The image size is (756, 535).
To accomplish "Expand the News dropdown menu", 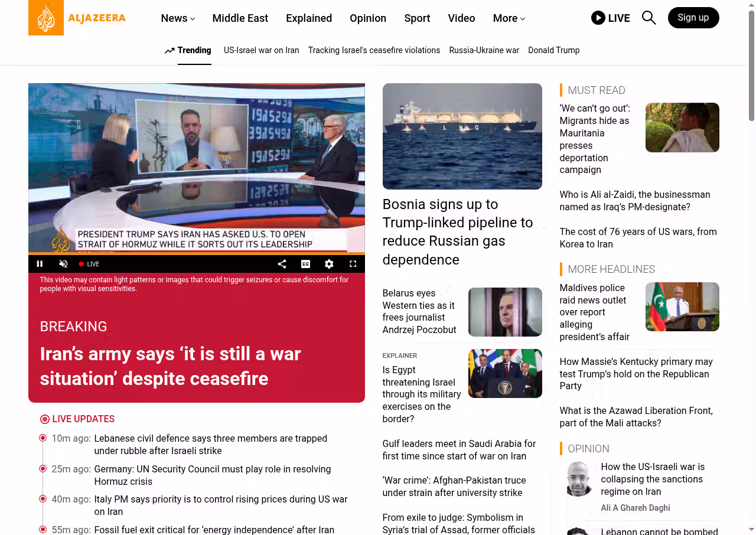I will [178, 18].
